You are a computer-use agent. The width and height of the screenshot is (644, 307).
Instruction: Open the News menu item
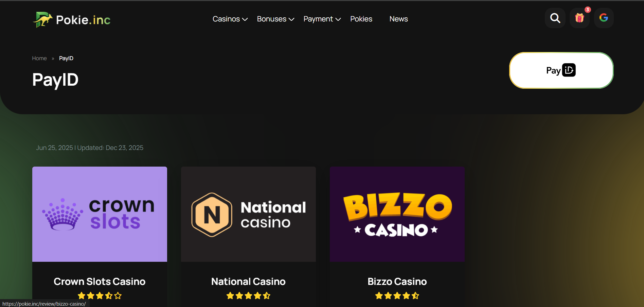(398, 19)
